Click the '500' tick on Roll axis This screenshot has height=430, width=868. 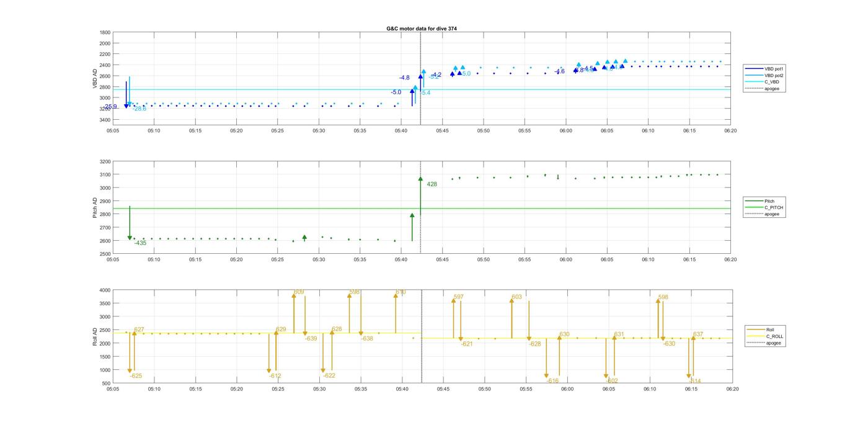point(106,383)
